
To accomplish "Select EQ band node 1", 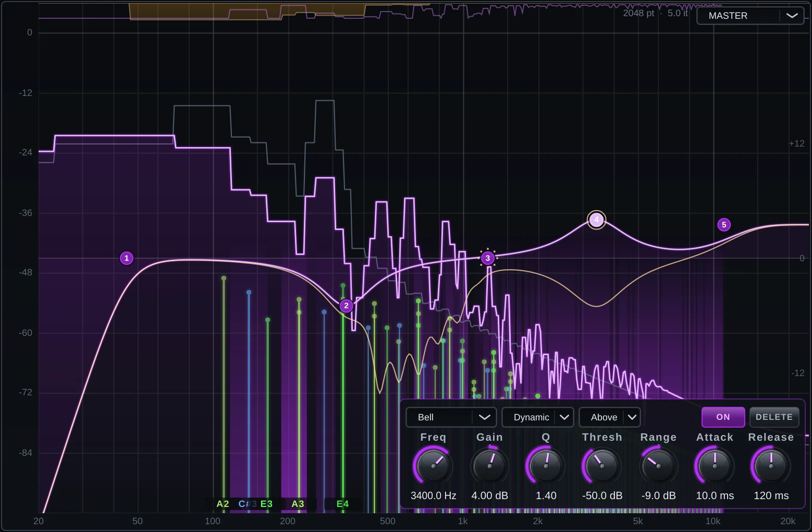I will (x=127, y=258).
